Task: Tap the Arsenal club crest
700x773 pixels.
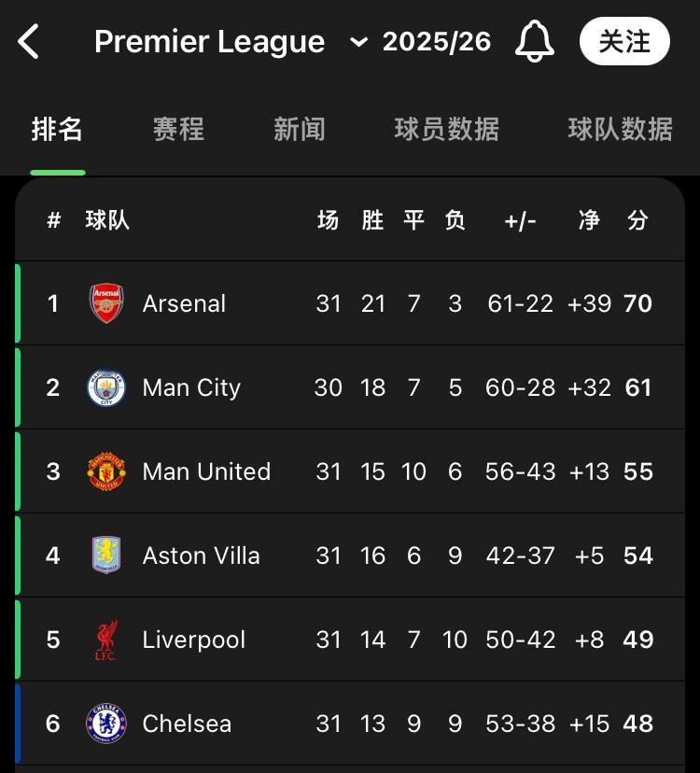Action: tap(106, 303)
